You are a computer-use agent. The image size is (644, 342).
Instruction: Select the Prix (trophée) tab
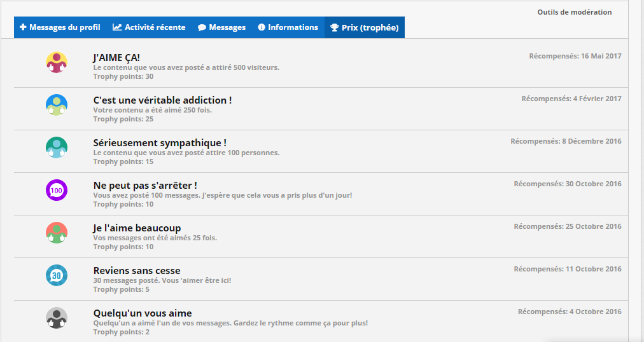[364, 27]
